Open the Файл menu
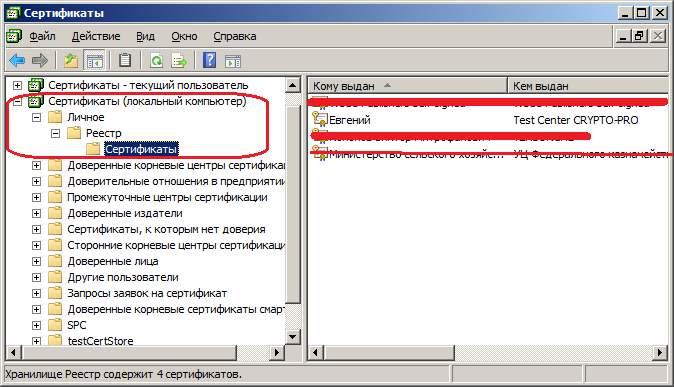This screenshot has height=387, width=674. click(x=42, y=37)
